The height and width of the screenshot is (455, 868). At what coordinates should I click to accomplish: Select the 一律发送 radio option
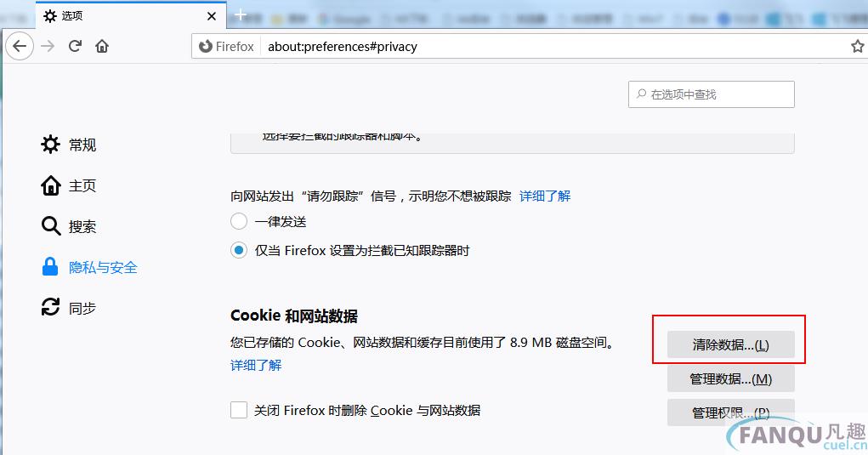(x=239, y=221)
